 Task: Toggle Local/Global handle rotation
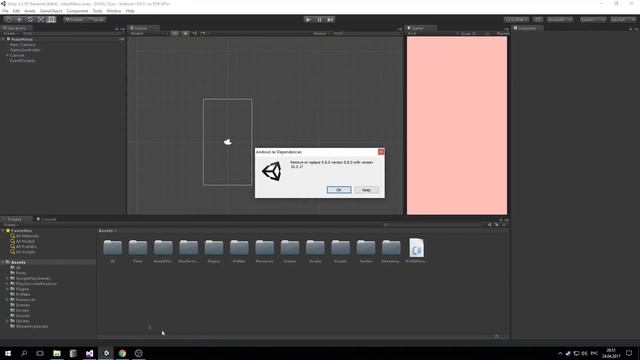click(96, 20)
